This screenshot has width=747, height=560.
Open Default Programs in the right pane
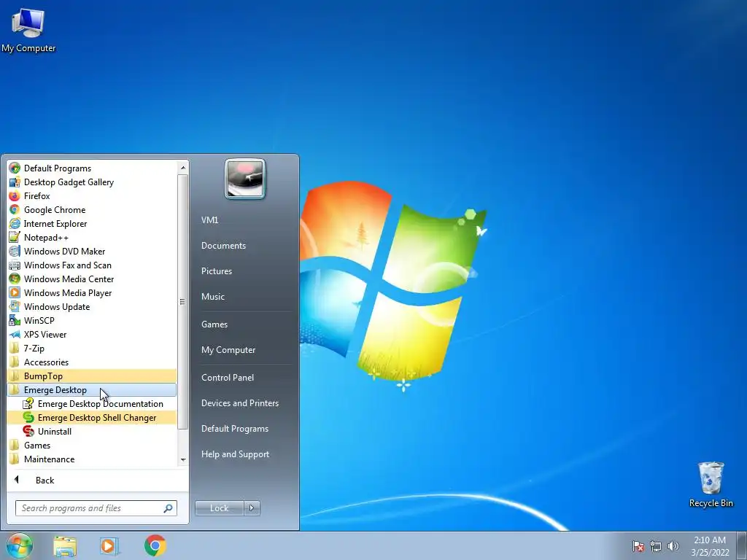(x=235, y=429)
